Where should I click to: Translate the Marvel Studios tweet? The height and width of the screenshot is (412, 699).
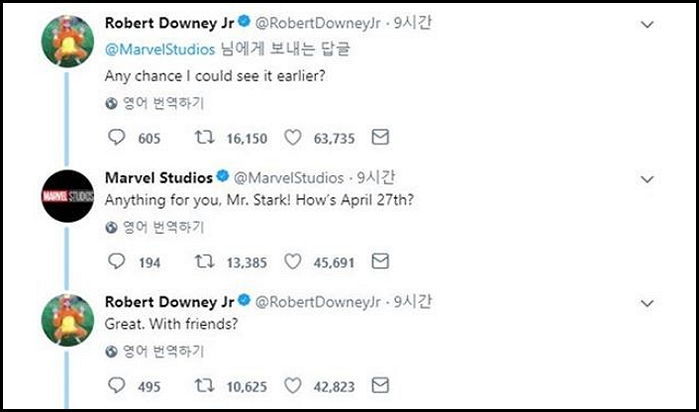[154, 227]
